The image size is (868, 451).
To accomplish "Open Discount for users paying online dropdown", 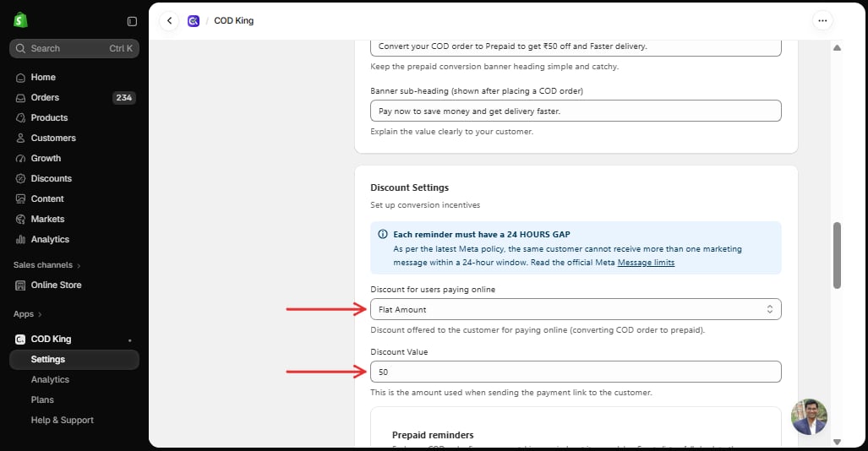I will [576, 309].
